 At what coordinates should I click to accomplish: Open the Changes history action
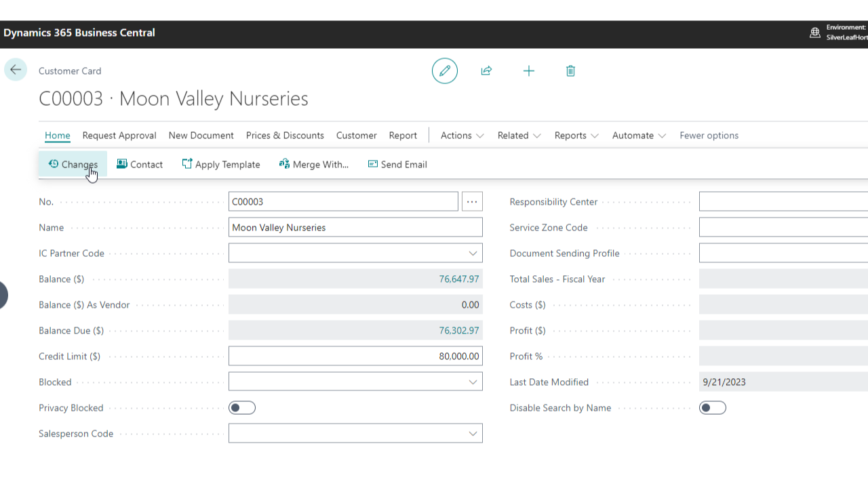click(x=73, y=164)
